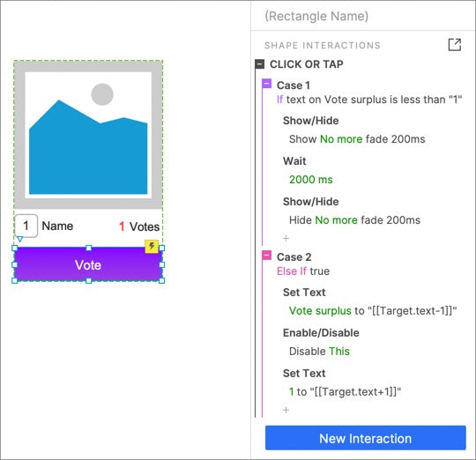Viewport: 476px width, 460px height.
Task: Select the image placeholder widget
Action: (88, 135)
